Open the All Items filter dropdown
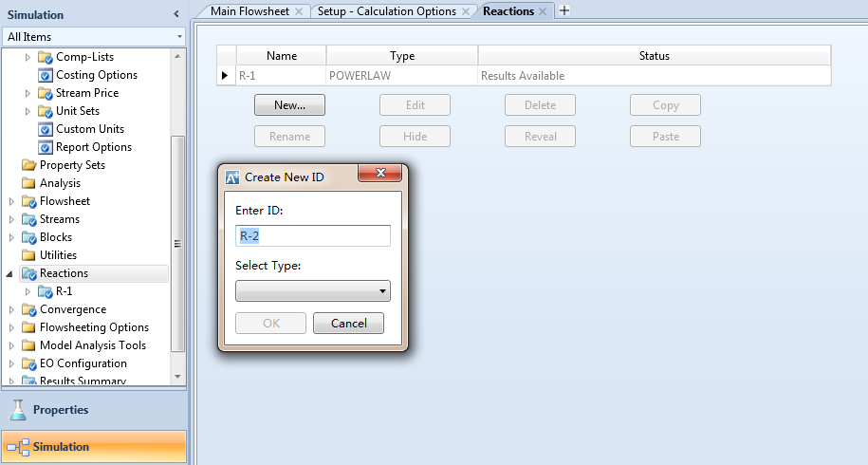Viewport: 868px width, 465px height. pyautogui.click(x=179, y=37)
